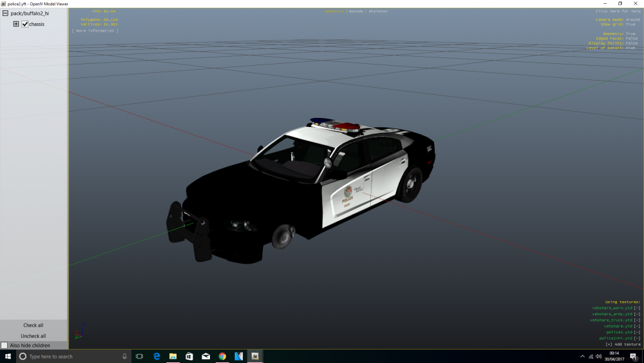The image size is (644, 363).
Task: Select the chassis tree item label
Action: [x=37, y=25]
